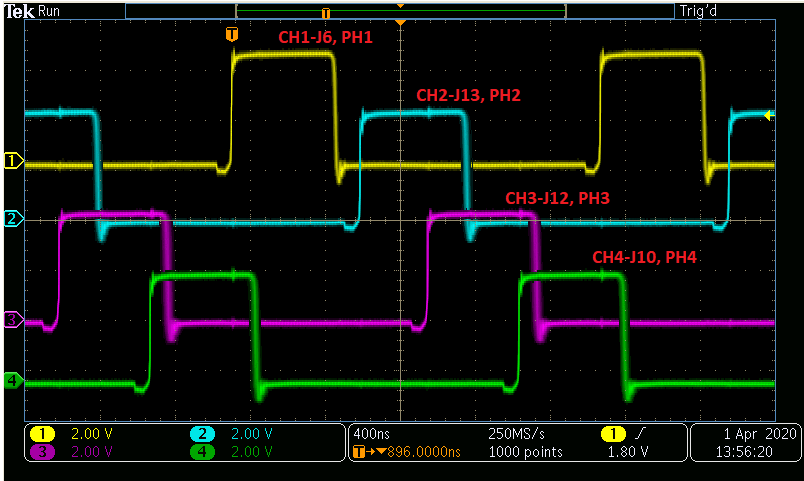Click the channel 1 ground marker on the left edge
The height and width of the screenshot is (481, 804).
(13, 161)
